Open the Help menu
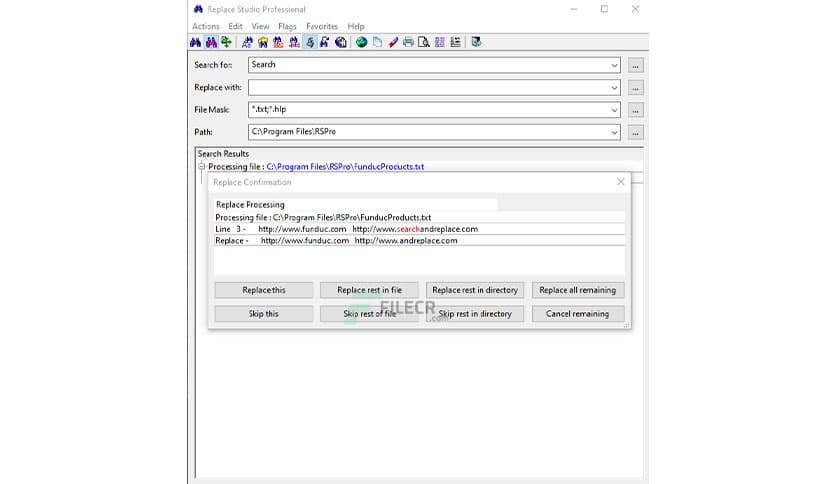This screenshot has width=836, height=484. [x=356, y=26]
